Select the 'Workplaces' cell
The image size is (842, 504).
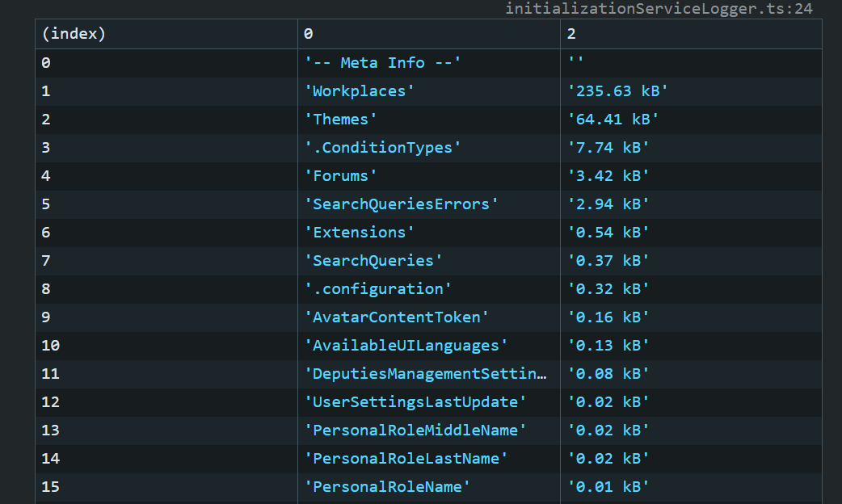pos(359,91)
